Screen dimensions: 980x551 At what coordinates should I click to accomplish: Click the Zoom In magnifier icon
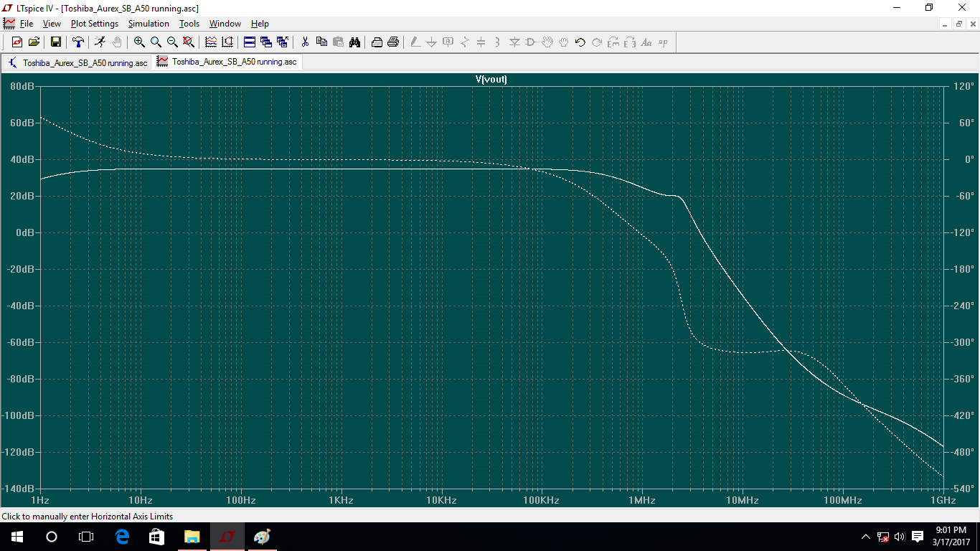click(139, 42)
